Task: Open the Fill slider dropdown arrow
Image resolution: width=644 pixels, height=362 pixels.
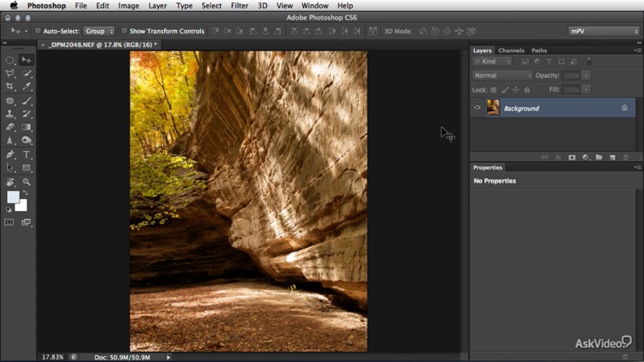Action: click(x=586, y=89)
